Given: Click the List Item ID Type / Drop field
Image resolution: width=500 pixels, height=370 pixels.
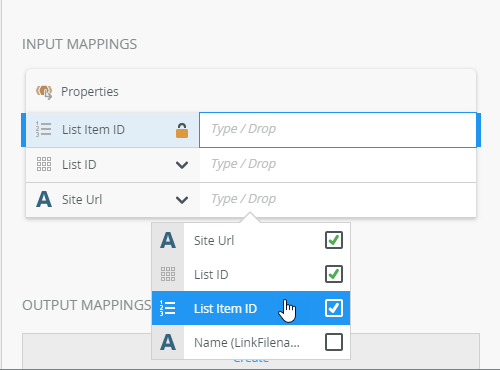Looking at the screenshot, I should coord(338,130).
